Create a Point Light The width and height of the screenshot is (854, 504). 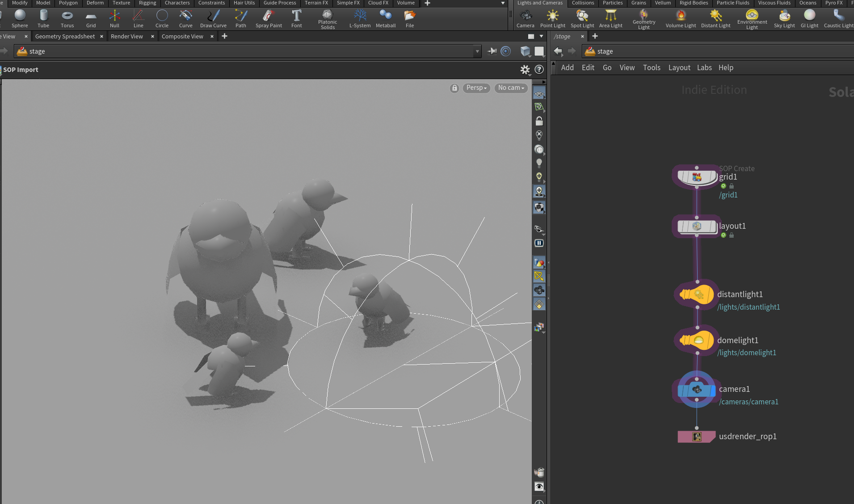pos(553,19)
